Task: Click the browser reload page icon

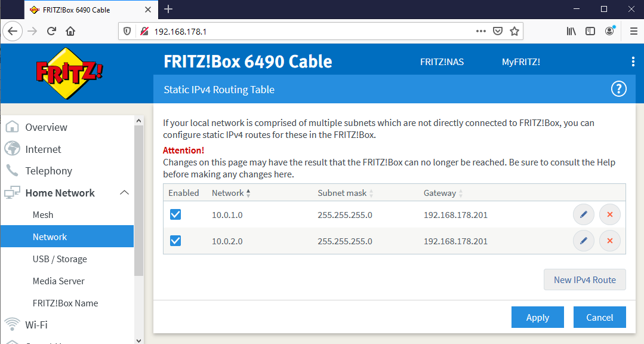Action: (x=52, y=31)
